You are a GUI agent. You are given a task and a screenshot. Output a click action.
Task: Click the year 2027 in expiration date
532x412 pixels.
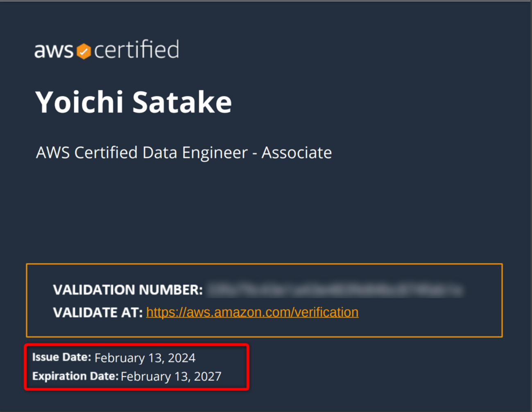(208, 376)
